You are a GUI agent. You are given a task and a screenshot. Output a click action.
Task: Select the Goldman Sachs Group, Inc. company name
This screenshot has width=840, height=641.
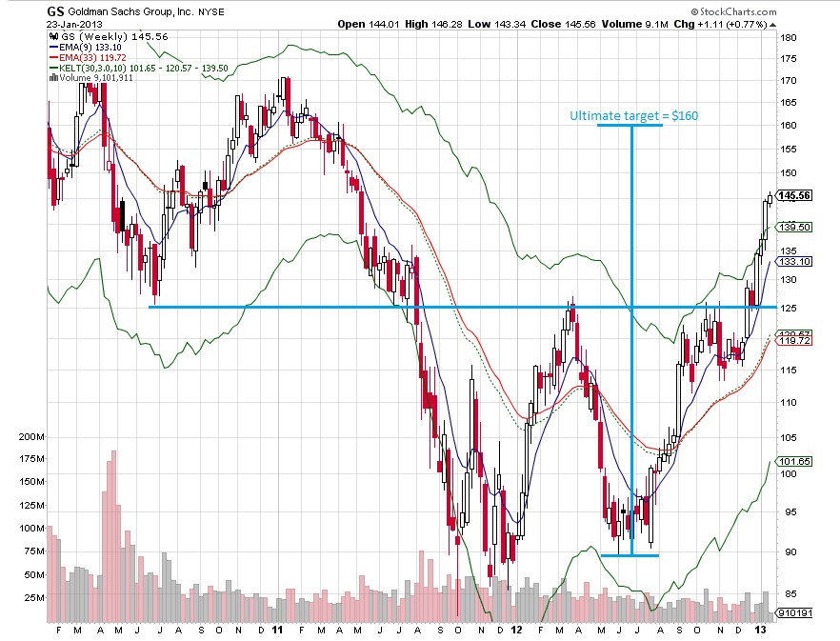coord(130,11)
